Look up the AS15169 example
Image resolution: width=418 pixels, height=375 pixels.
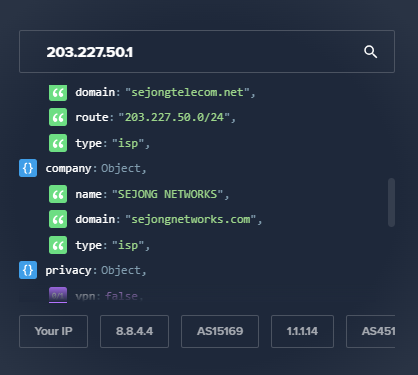coord(220,331)
